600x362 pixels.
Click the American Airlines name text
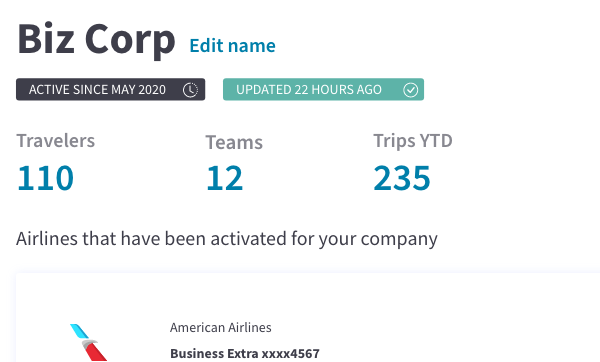click(x=221, y=328)
